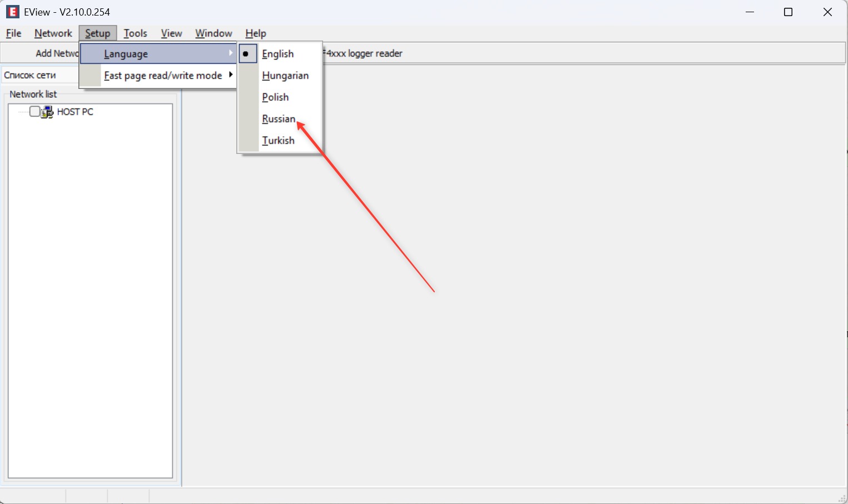
Task: Click the HOST PC computer icon
Action: coord(48,112)
